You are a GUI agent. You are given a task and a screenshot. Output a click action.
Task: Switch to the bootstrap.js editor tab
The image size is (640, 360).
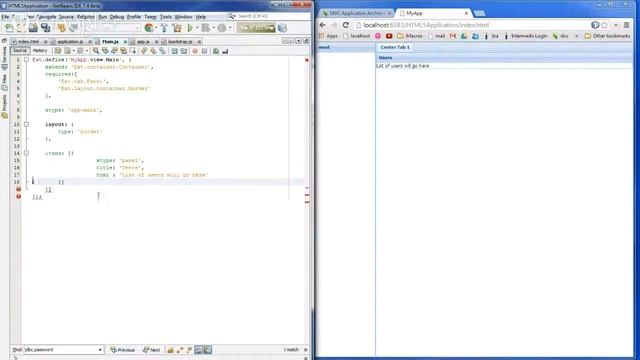(x=180, y=42)
